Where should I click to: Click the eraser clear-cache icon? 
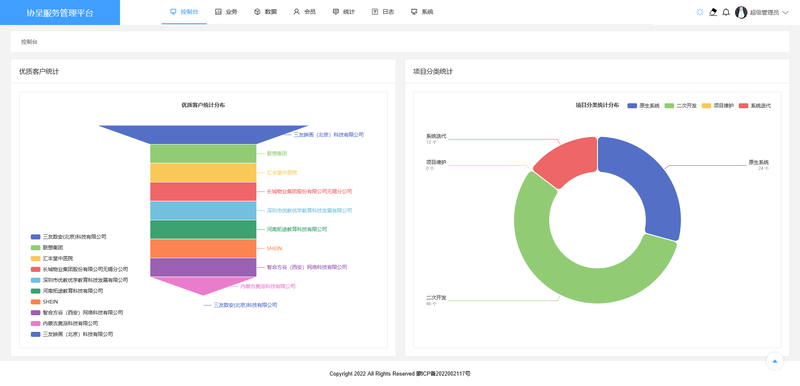(713, 12)
